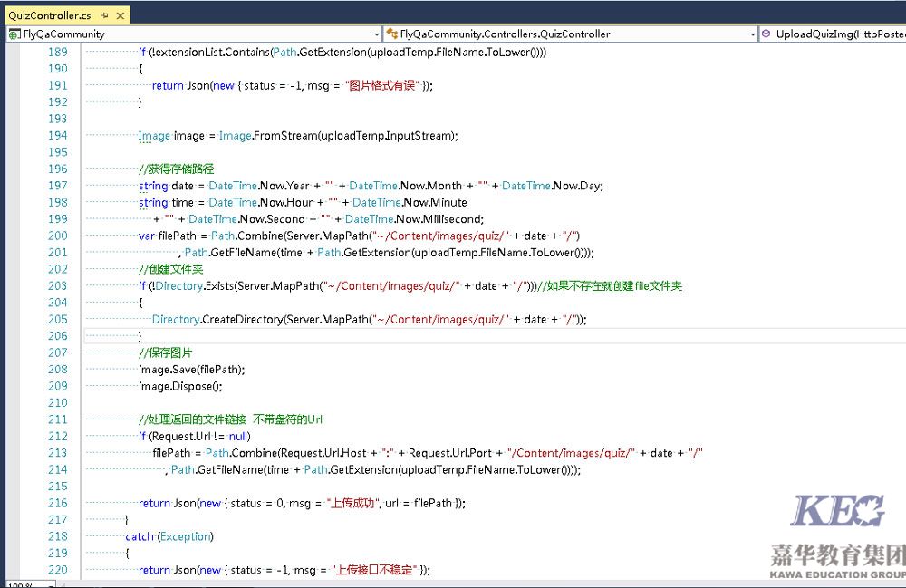Click the //处理返回的文件链接 comment
The width and height of the screenshot is (906, 588).
(192, 419)
